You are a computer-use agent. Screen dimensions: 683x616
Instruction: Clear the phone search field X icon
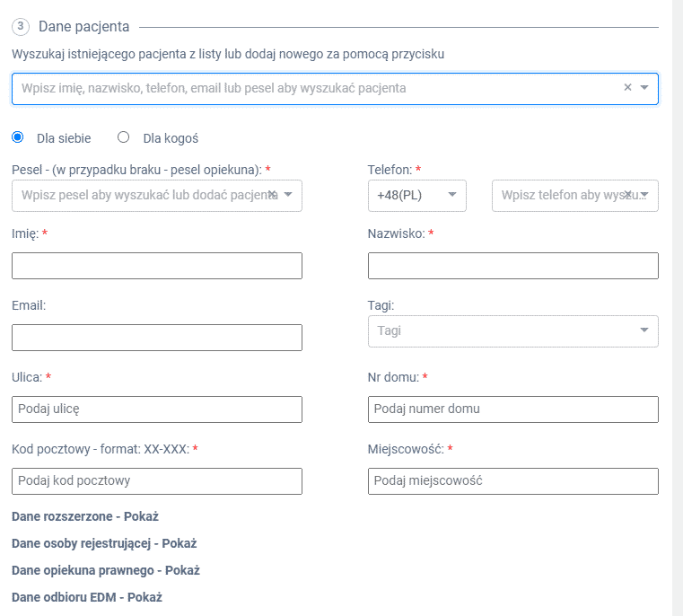coord(627,195)
